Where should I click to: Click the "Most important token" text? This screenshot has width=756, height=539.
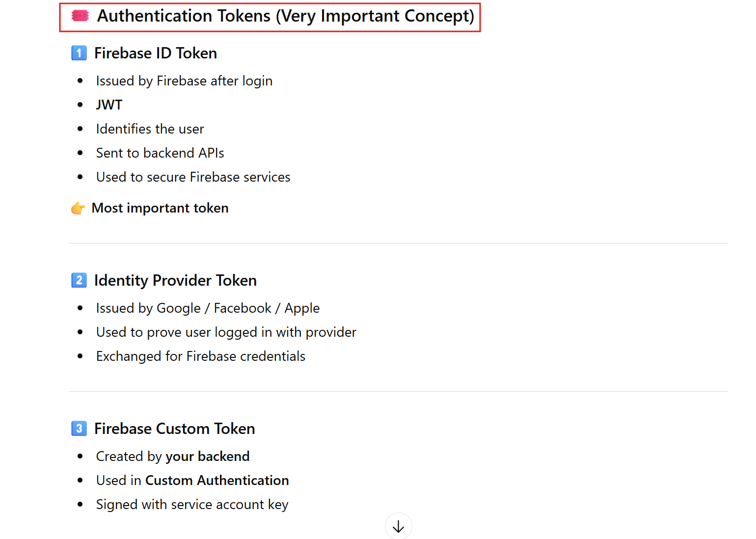[x=160, y=208]
